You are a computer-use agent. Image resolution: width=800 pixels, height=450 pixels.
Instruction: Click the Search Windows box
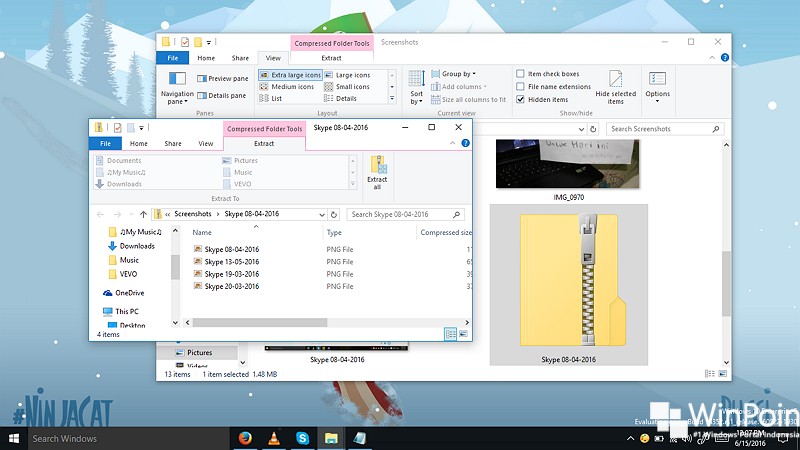click(129, 439)
